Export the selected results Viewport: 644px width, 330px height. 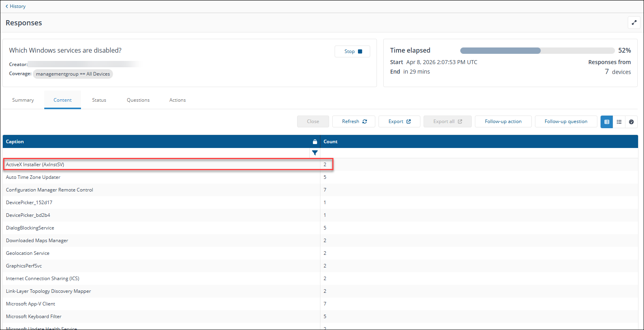tap(399, 121)
